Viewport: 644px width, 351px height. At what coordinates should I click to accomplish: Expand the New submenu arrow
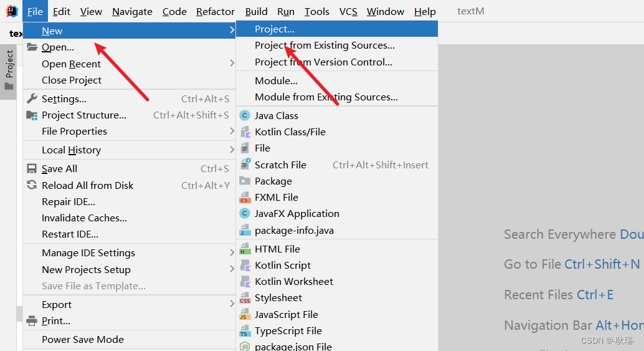pos(232,30)
